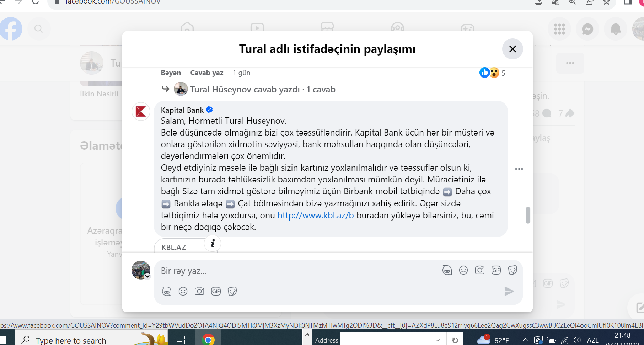Open the Facebook menu grid icon
644x345 pixels.
click(559, 29)
